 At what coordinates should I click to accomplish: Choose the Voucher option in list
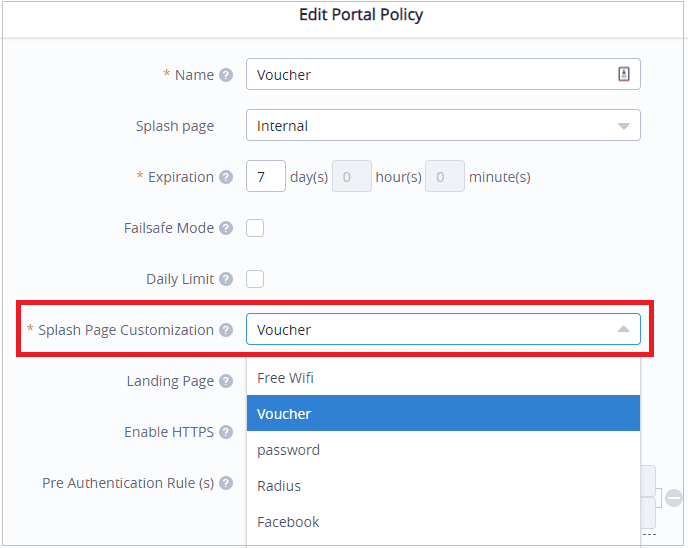pyautogui.click(x=443, y=414)
